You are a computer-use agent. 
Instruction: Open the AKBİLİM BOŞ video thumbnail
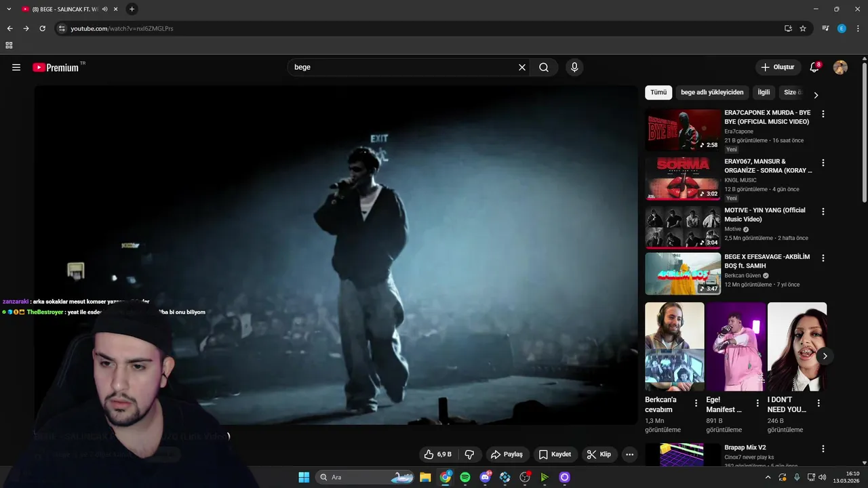point(683,274)
